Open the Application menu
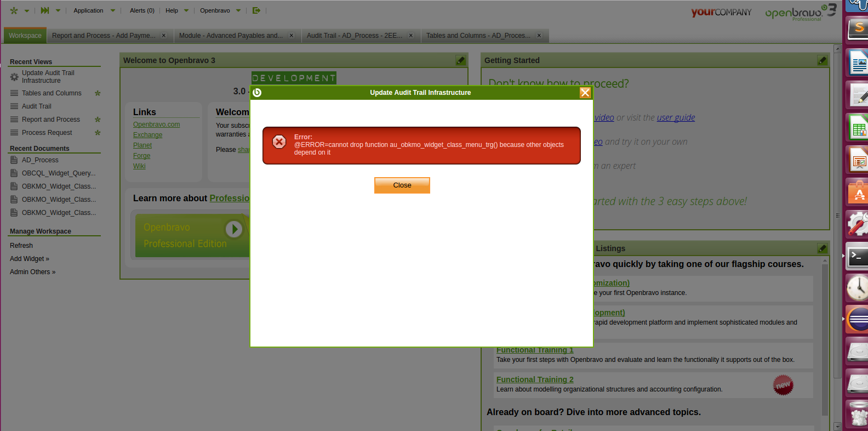868x431 pixels. pos(88,10)
